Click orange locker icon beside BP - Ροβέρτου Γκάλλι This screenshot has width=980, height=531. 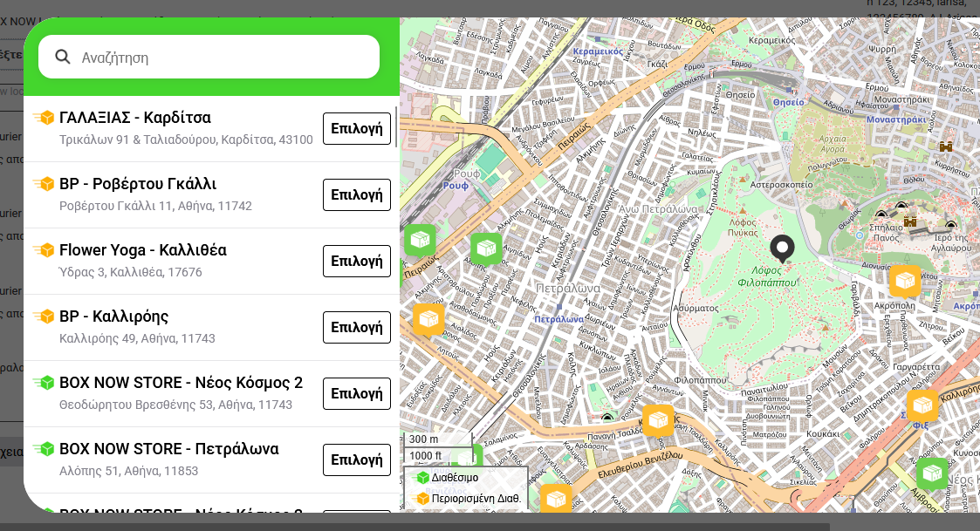[x=44, y=184]
